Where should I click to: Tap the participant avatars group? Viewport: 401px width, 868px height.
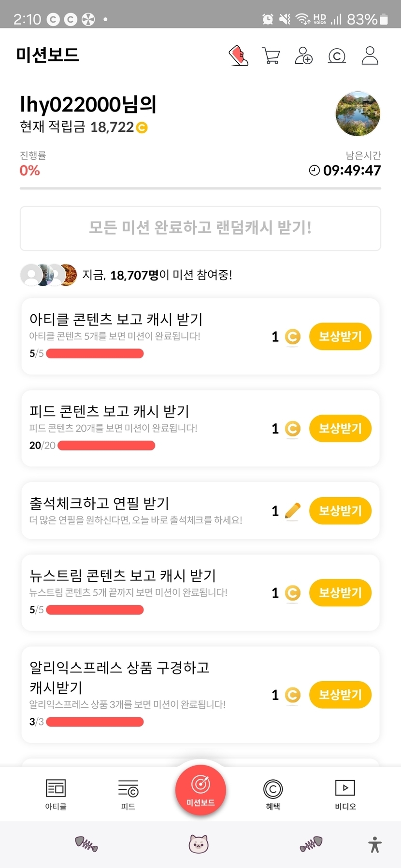pos(48,275)
